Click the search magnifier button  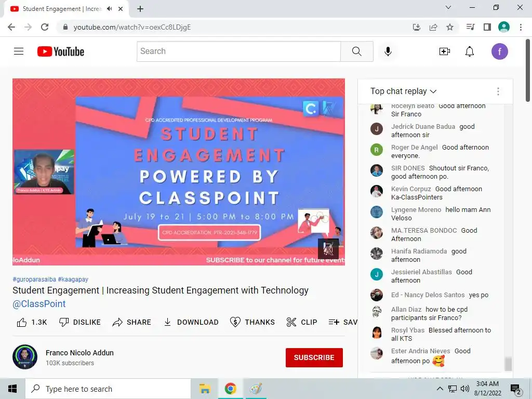pyautogui.click(x=356, y=51)
